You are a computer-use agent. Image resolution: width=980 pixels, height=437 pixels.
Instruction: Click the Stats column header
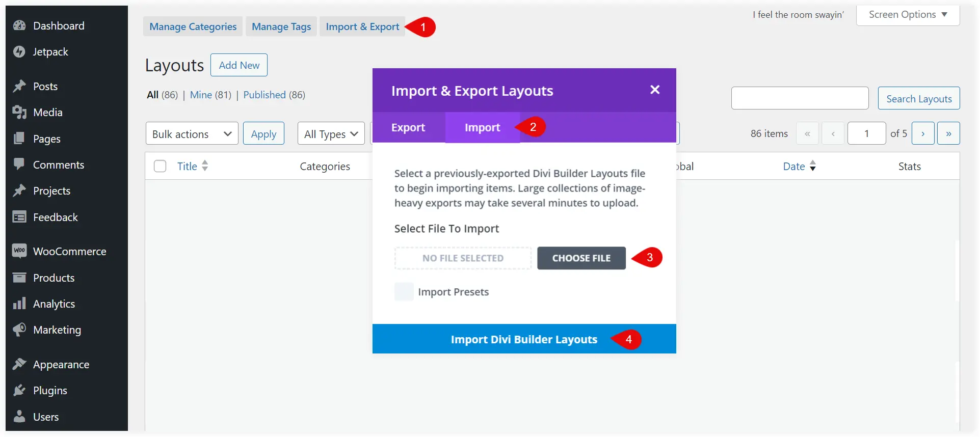(x=910, y=166)
